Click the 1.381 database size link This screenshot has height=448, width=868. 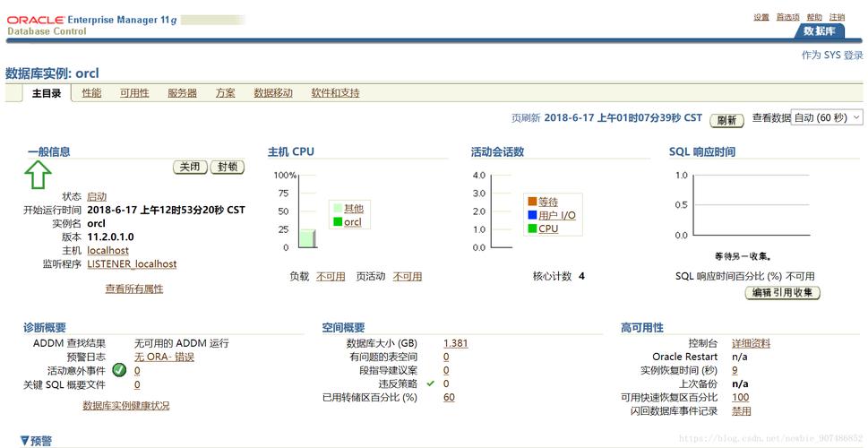(456, 343)
